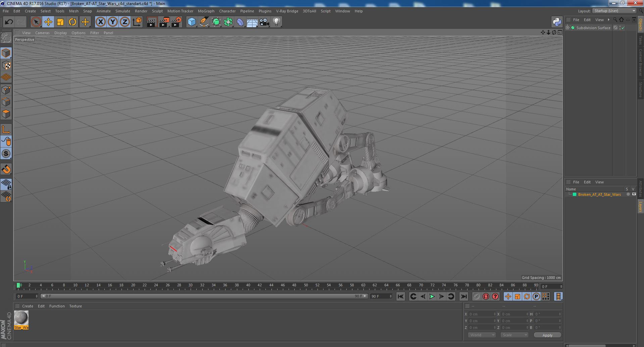Select the Live Selection tool
This screenshot has height=347, width=644.
36,22
